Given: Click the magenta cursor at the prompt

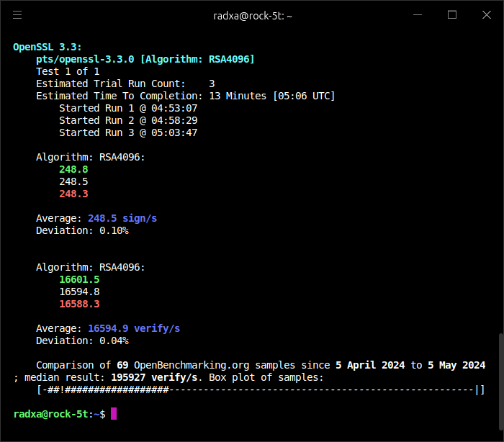Looking at the screenshot, I should [114, 414].
